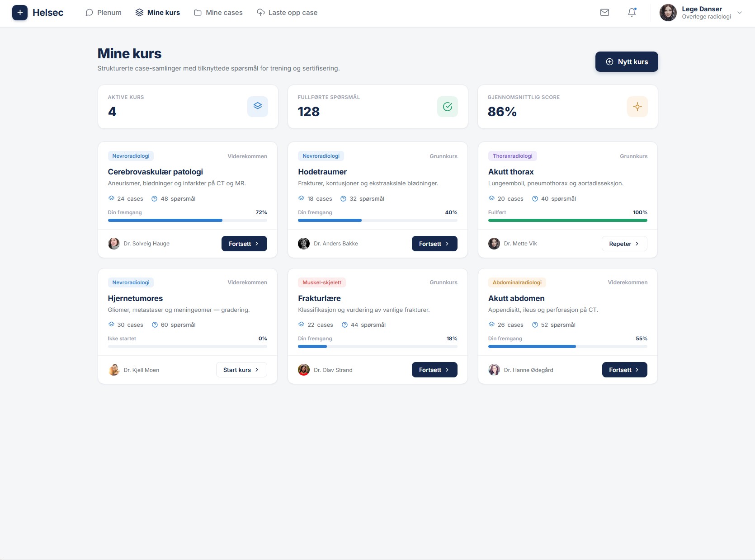Click the Nytt kurs button
Image resolution: width=755 pixels, height=560 pixels.
point(627,62)
